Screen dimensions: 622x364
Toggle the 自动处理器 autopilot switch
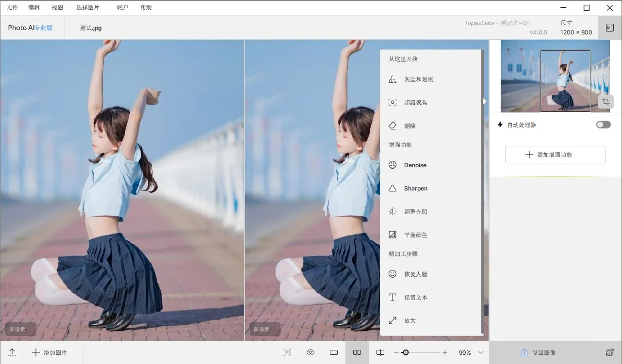click(603, 125)
